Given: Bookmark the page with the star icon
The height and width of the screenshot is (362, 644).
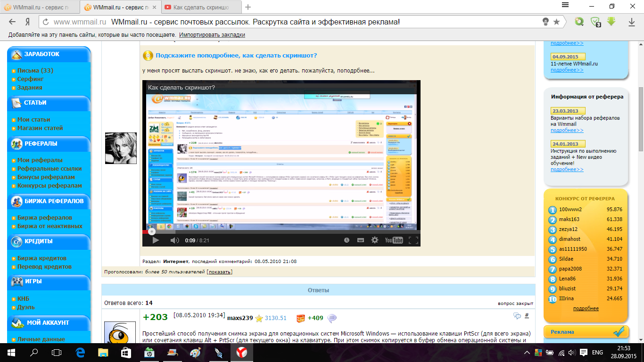Looking at the screenshot, I should point(556,22).
